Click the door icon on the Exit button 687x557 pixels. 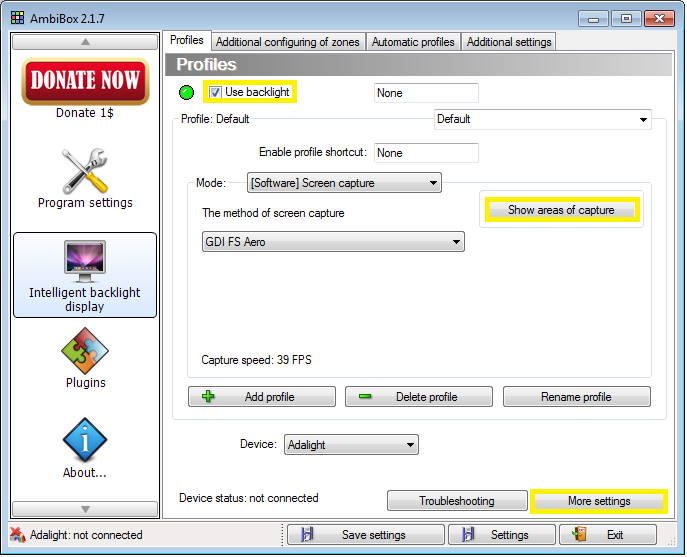pyautogui.click(x=579, y=534)
